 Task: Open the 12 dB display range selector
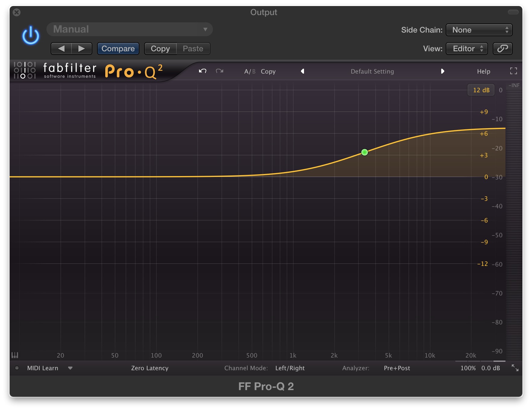coord(481,90)
